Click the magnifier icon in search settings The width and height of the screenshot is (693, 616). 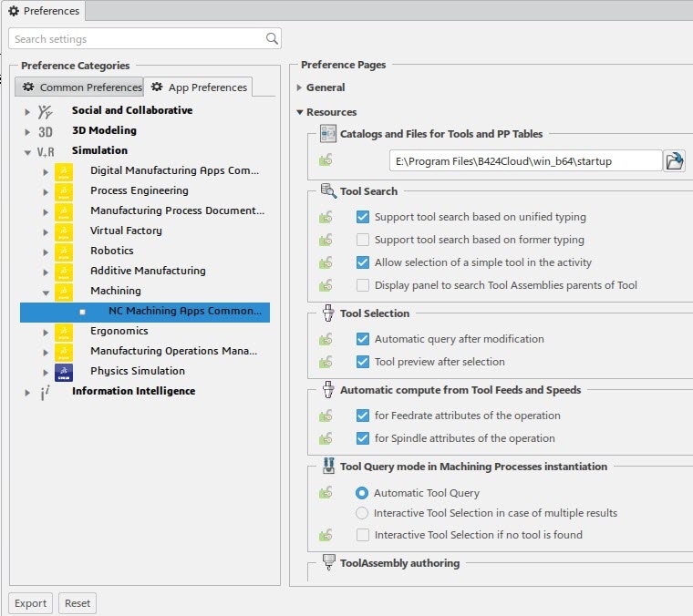tap(272, 39)
